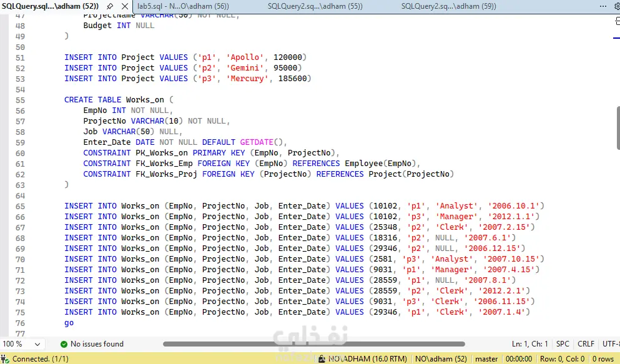Click the 0 rows status entry
This screenshot has height=364, width=620.
603,359
